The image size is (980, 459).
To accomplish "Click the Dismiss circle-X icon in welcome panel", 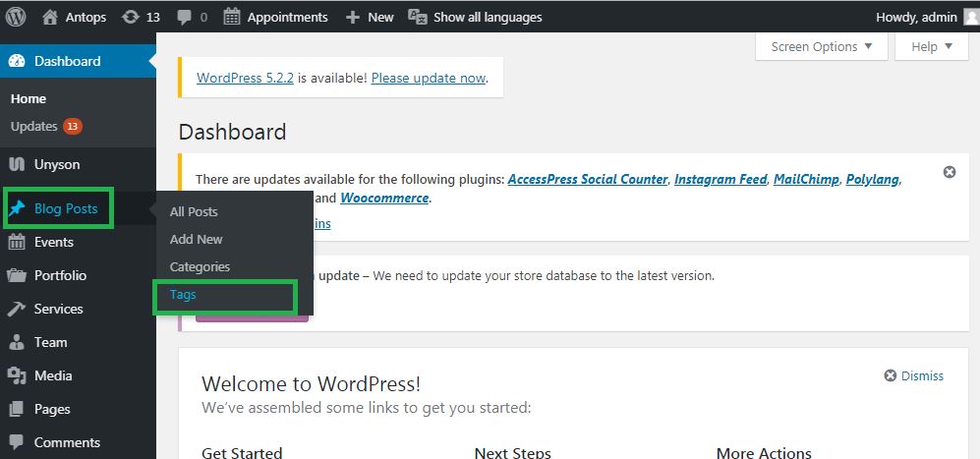I will click(x=891, y=375).
